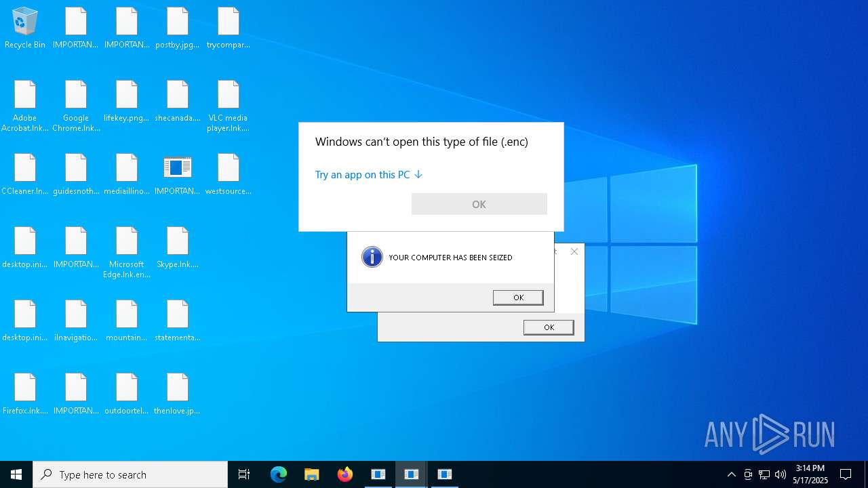This screenshot has height=488, width=868.
Task: Select the IMPORTAN... file with window thumbnail icon
Action: 178,174
